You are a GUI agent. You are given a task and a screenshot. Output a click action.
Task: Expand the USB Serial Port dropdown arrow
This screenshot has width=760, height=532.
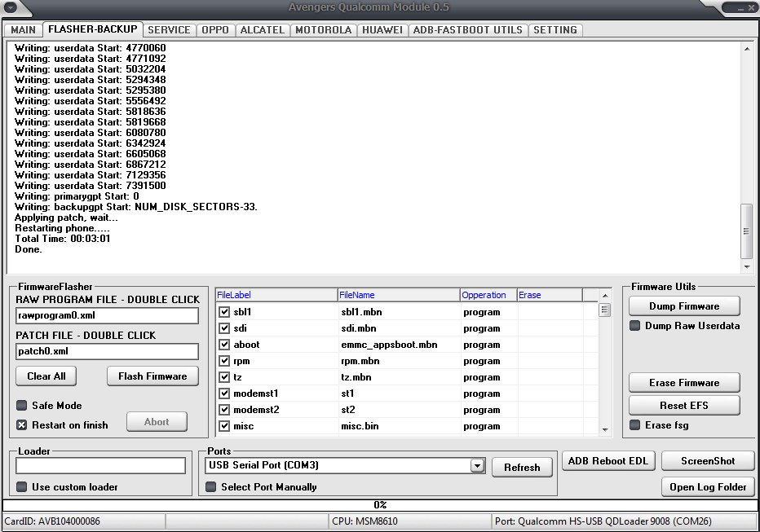[477, 466]
